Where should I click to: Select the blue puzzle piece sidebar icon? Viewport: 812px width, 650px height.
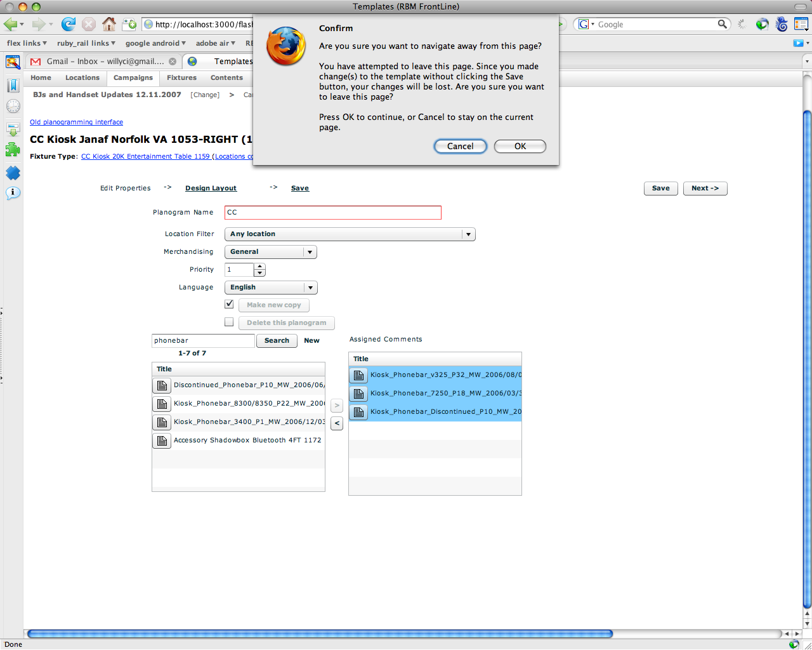pos(13,172)
